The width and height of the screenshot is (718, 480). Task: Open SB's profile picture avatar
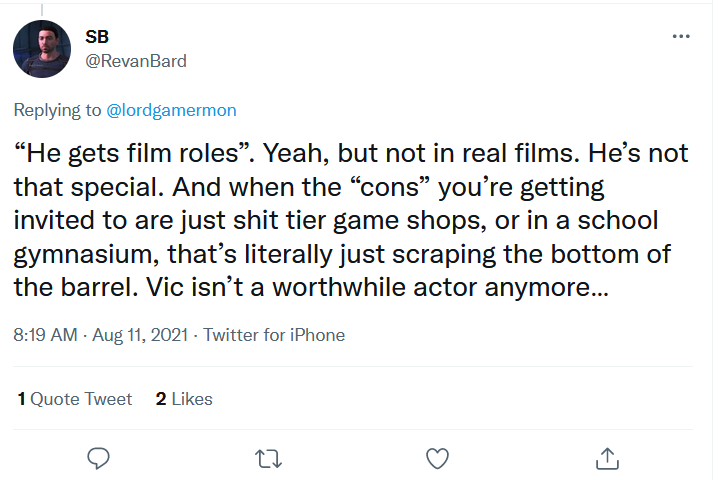[x=42, y=49]
